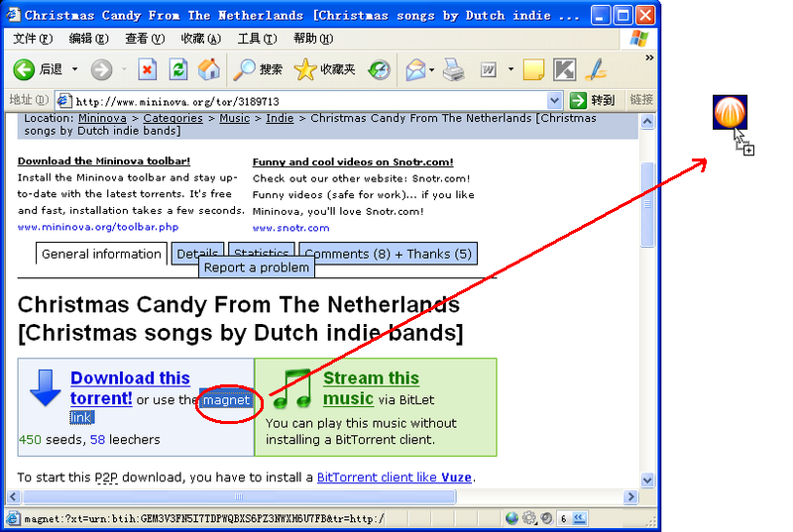
Task: Open www.snotr.com link
Action: tap(290, 228)
